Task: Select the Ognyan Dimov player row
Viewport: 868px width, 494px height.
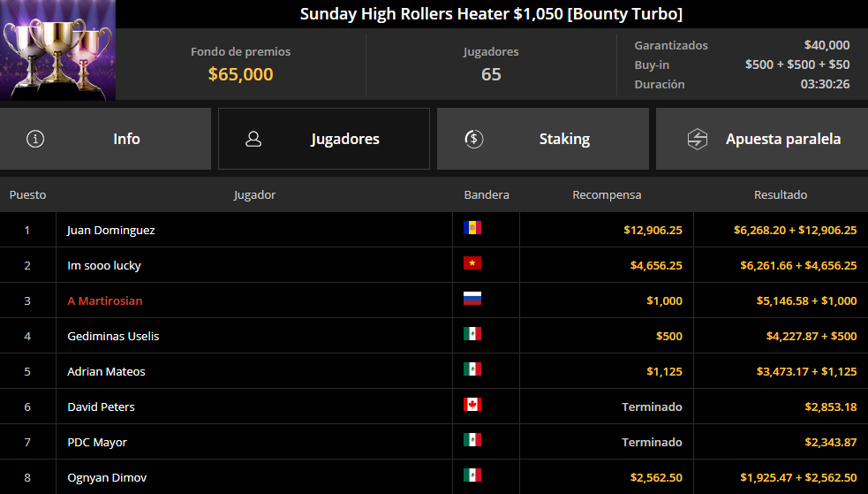Action: pos(434,477)
